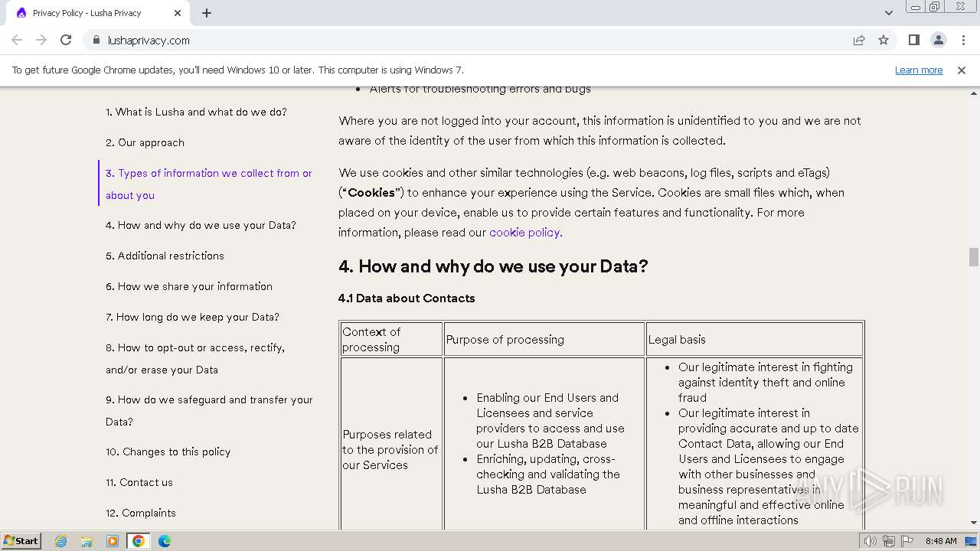Open Chrome's three-dot menu
The height and width of the screenshot is (551, 980).
point(962,41)
